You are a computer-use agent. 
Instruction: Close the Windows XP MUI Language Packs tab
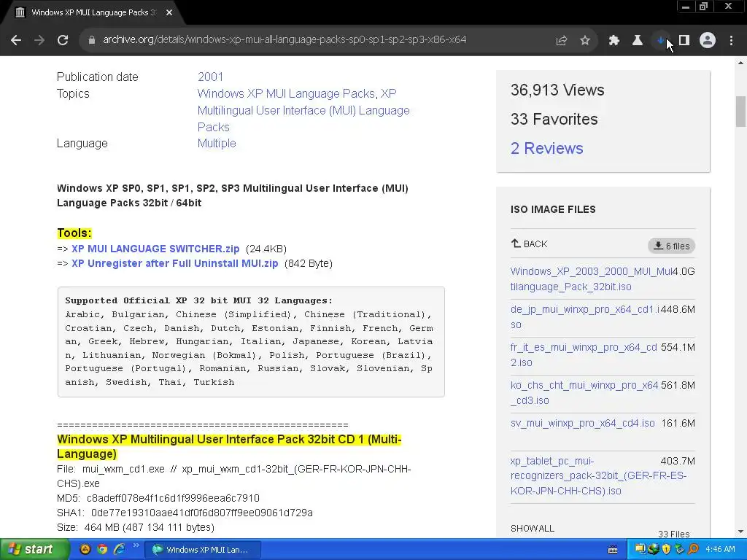point(169,12)
